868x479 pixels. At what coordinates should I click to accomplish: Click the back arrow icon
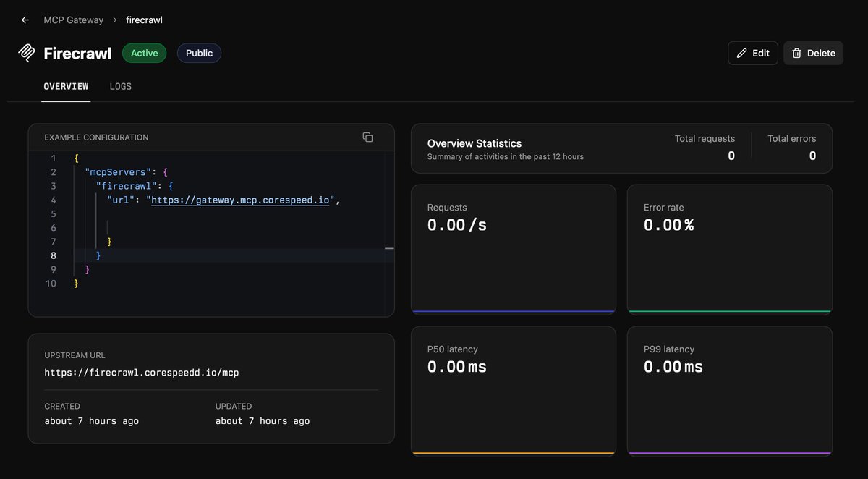[x=25, y=20]
